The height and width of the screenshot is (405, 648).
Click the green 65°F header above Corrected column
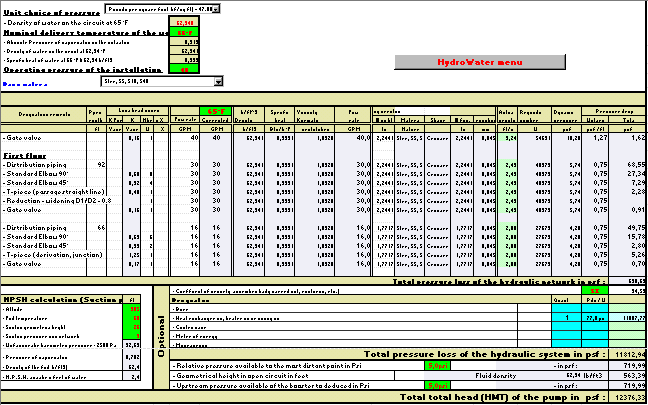[217, 111]
